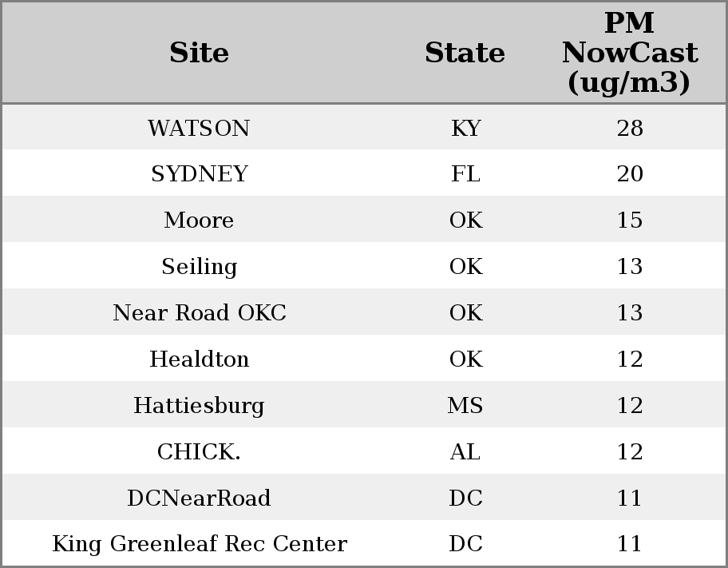728x568 pixels.
Task: Select the DCNearRoad site cell
Action: pos(199,498)
